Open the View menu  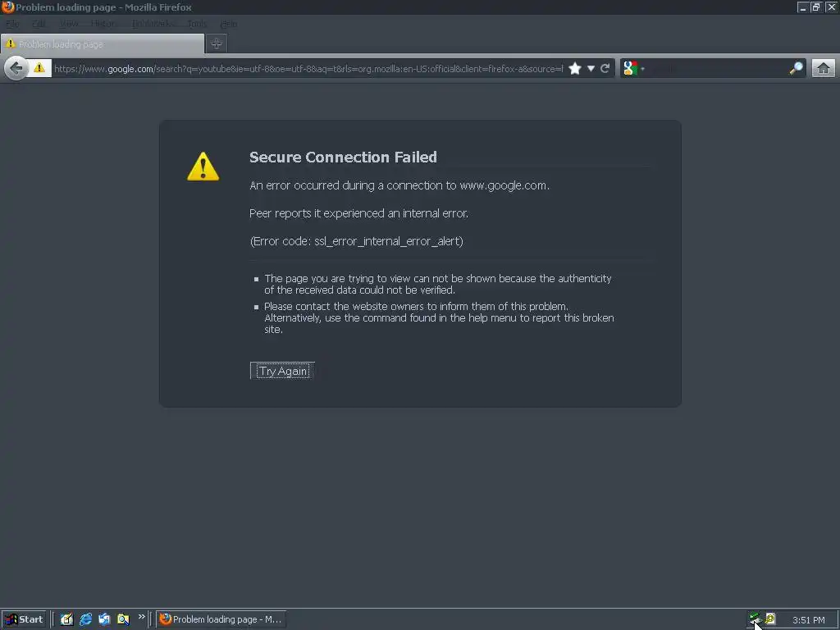tap(69, 24)
